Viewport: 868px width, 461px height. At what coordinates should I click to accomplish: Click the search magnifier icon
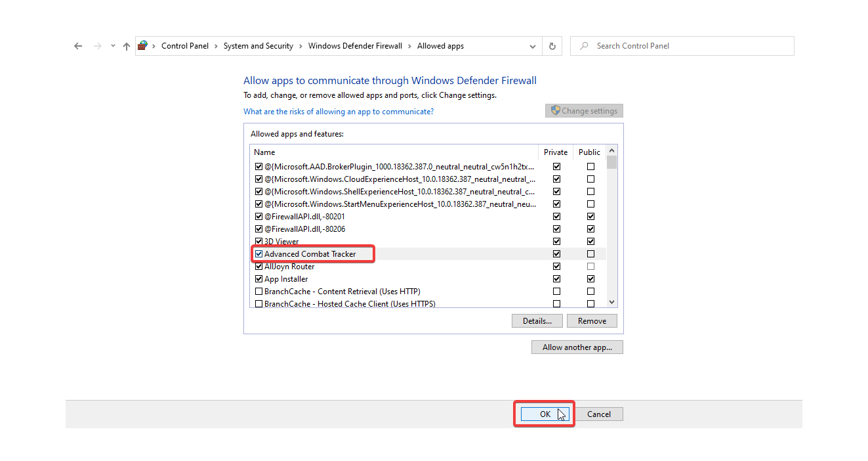click(x=584, y=46)
